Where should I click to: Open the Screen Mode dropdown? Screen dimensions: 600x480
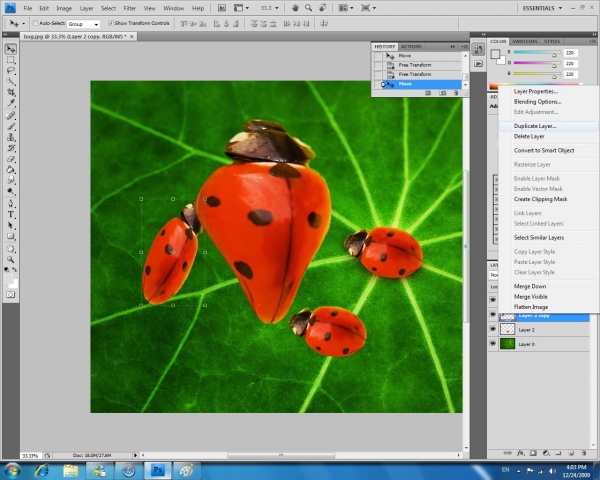[368, 8]
